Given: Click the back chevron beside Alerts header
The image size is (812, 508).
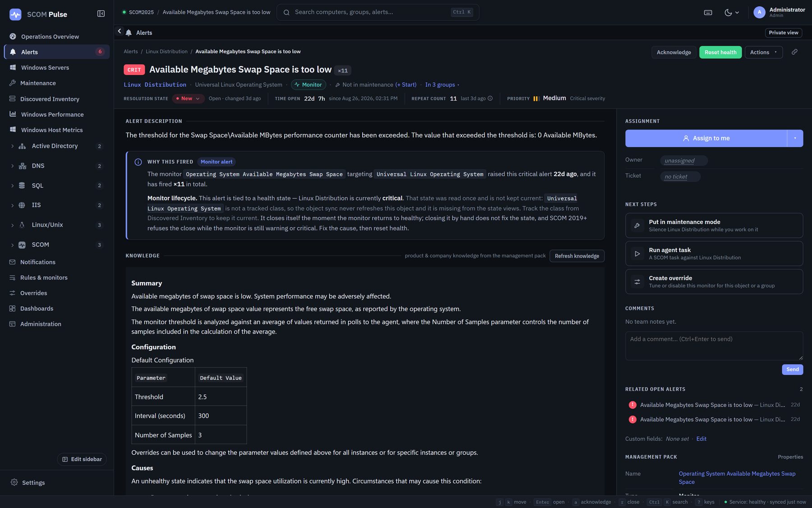Looking at the screenshot, I should (119, 31).
